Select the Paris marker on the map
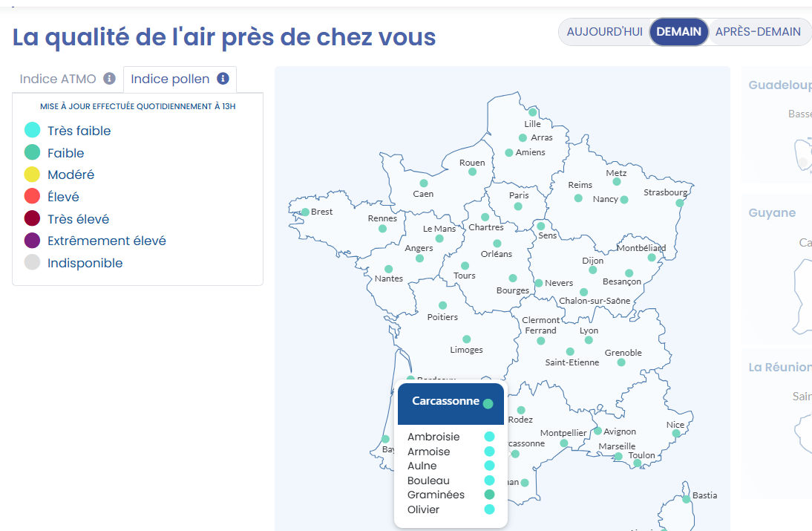The height and width of the screenshot is (531, 812). coord(518,206)
